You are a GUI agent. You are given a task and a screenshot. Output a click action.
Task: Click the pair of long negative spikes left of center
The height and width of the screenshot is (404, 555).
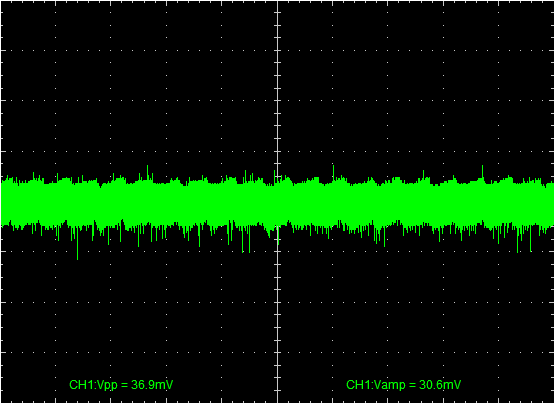tap(246, 240)
